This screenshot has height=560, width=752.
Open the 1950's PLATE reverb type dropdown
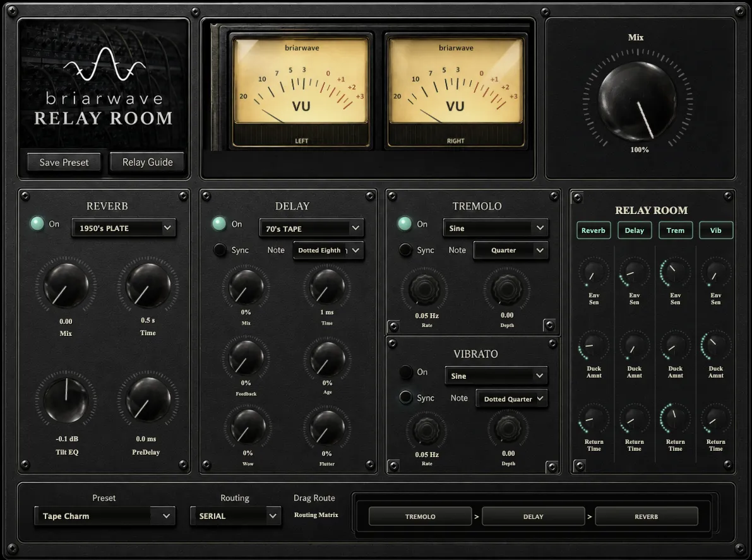coord(124,228)
